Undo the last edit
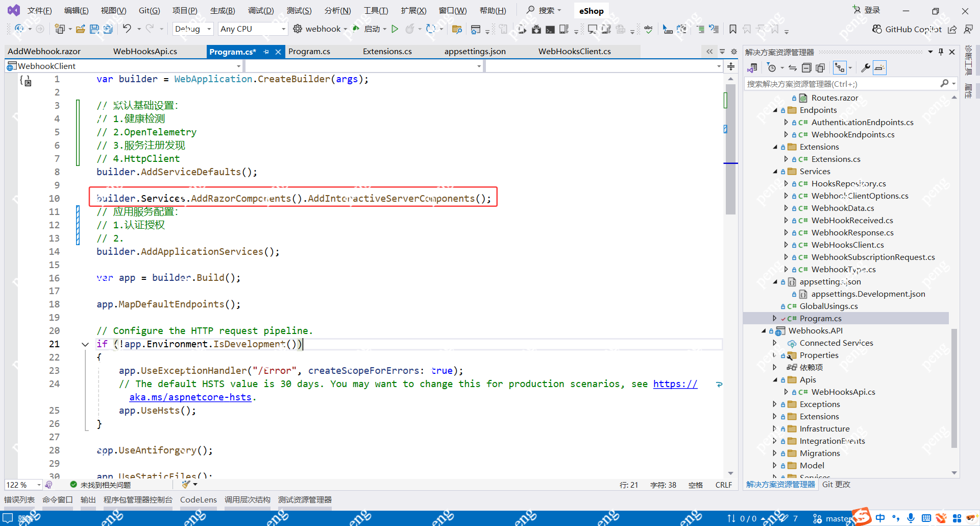Screen dimensions: 980x526 pyautogui.click(x=127, y=29)
